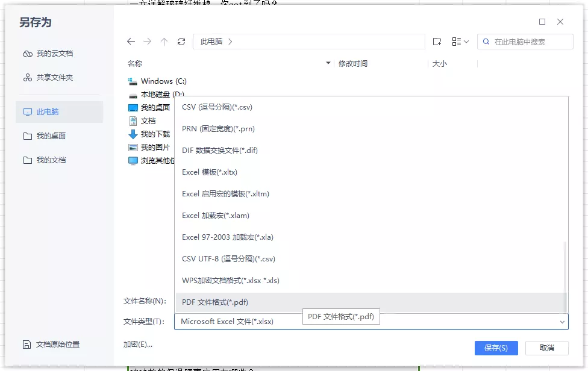Sort by 名称 column header
Image resolution: width=588 pixels, height=371 pixels.
point(135,64)
